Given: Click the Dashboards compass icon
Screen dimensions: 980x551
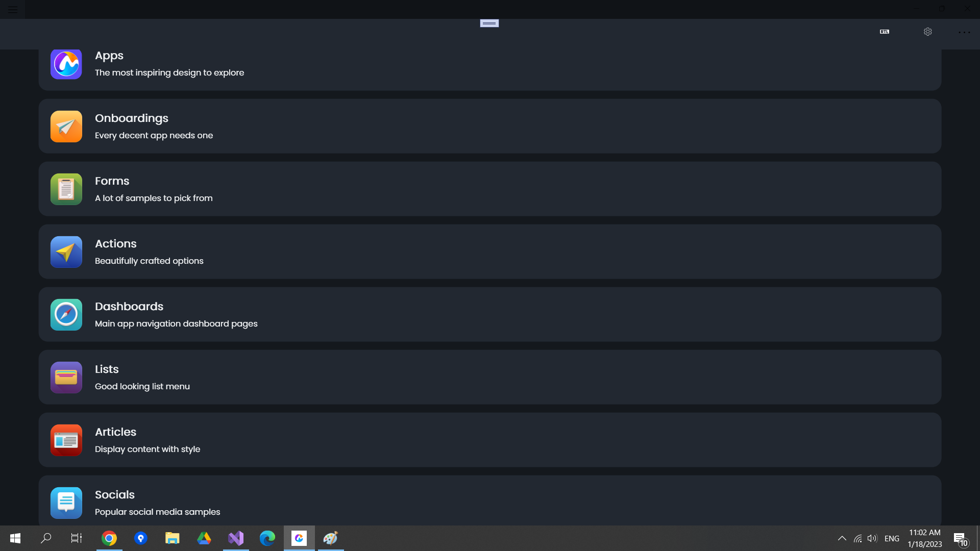Looking at the screenshot, I should [x=66, y=315].
